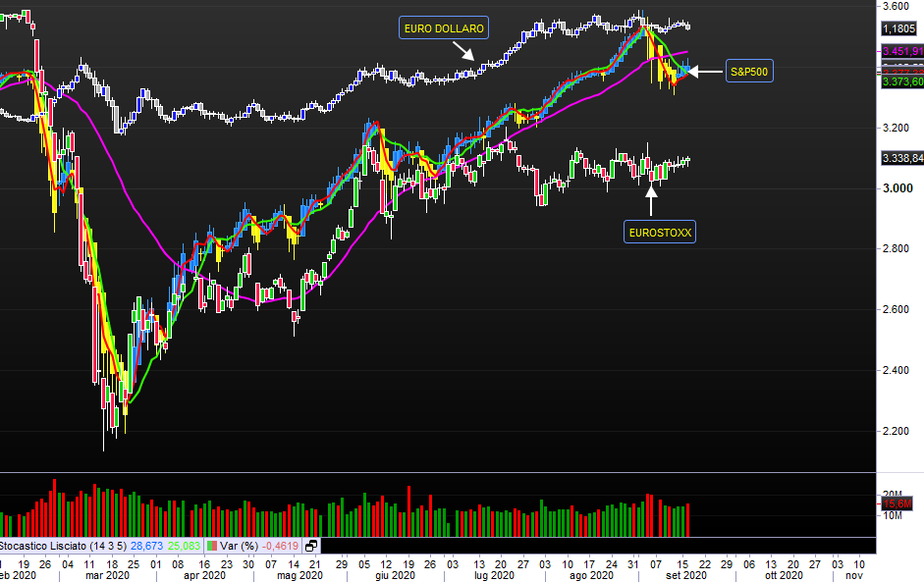
Task: Select the S&P500 annotation box
Action: tap(749, 71)
